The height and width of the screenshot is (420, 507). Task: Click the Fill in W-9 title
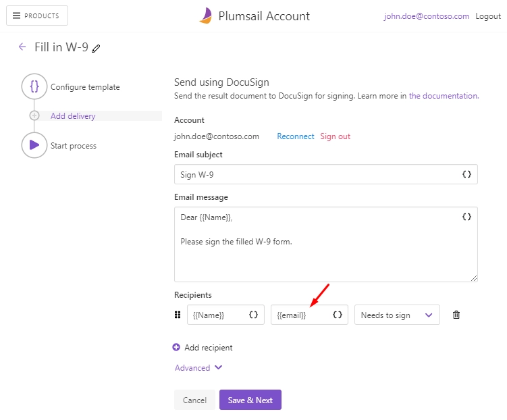(61, 47)
